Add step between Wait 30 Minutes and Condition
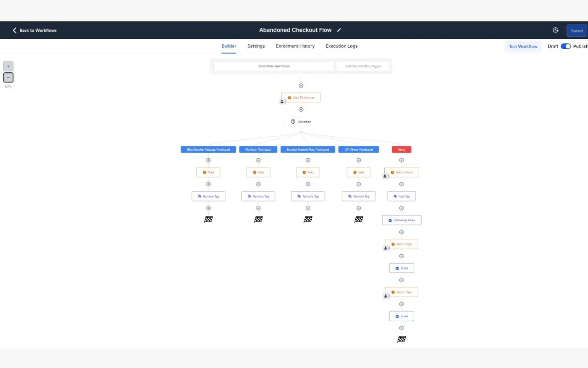 pyautogui.click(x=301, y=109)
